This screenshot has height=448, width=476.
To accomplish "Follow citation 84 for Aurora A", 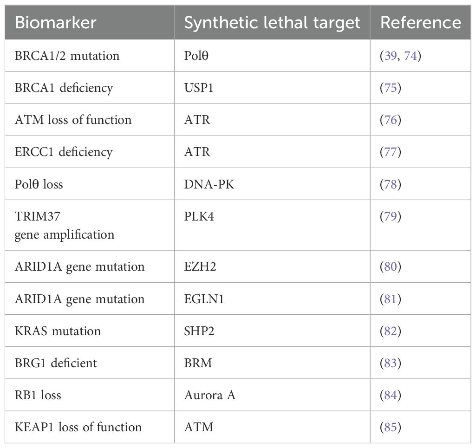I will (x=391, y=395).
